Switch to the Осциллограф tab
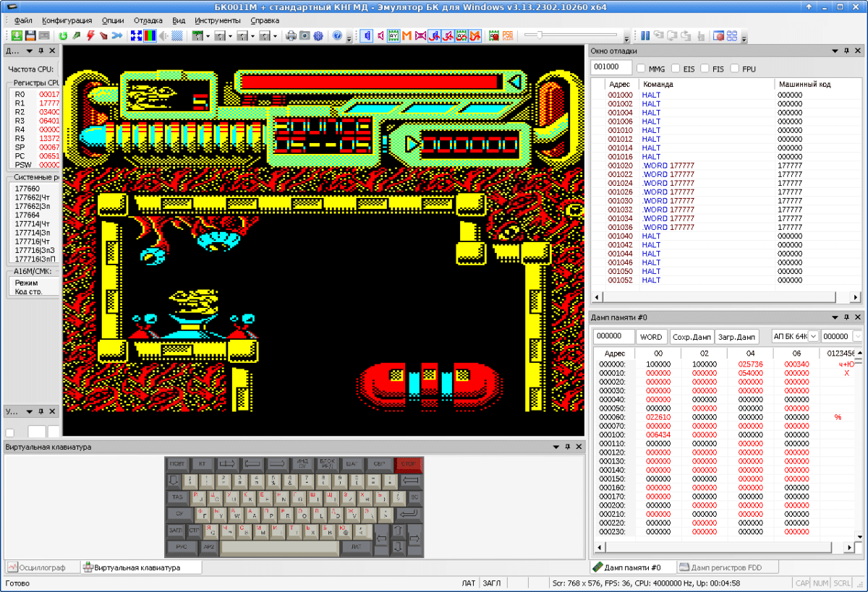Screen dimensions: 868x592 coord(41,567)
